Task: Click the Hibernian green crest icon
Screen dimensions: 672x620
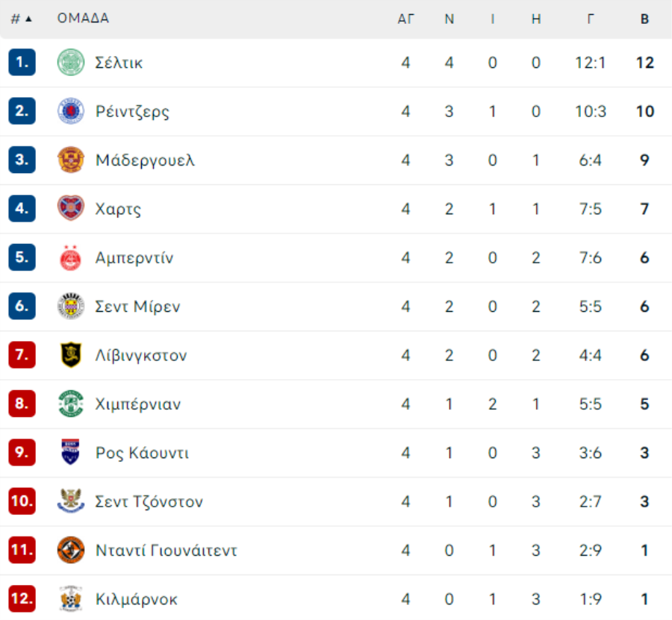Action: 71,404
